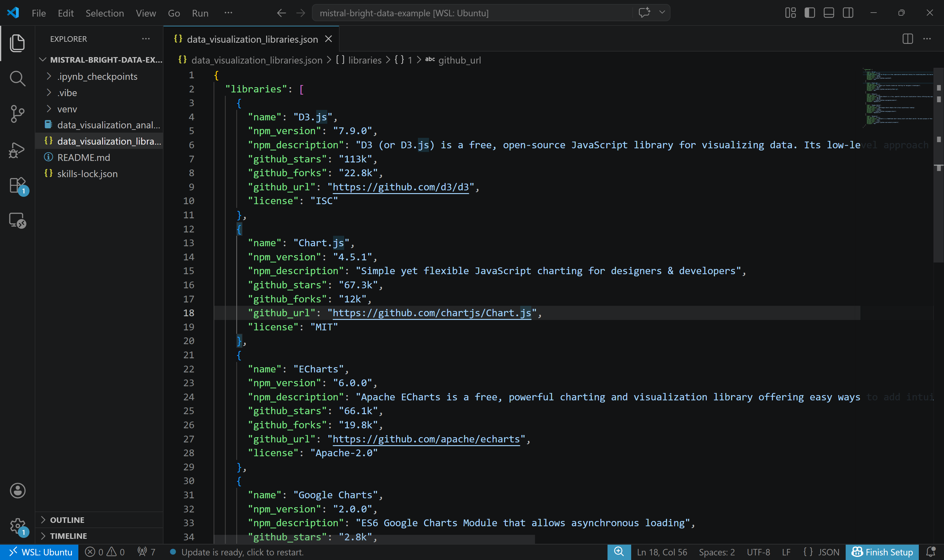This screenshot has height=560, width=944.
Task: Open the Search view in the activity bar
Action: [x=18, y=79]
